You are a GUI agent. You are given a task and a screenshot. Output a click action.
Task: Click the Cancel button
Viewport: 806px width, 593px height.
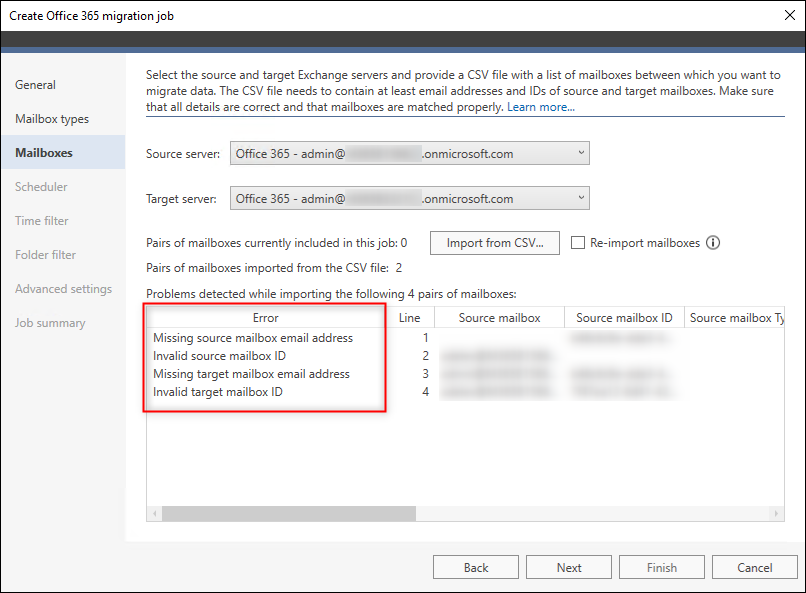[x=755, y=567]
